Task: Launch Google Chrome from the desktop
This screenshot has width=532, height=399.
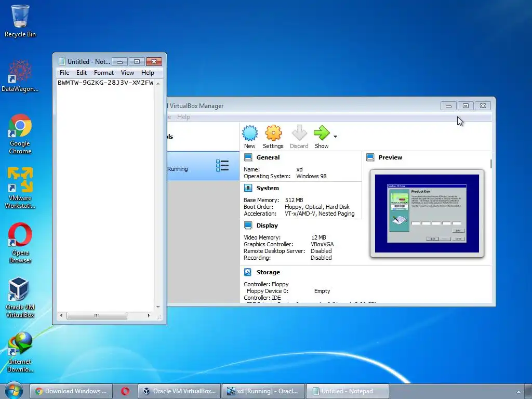Action: click(20, 134)
